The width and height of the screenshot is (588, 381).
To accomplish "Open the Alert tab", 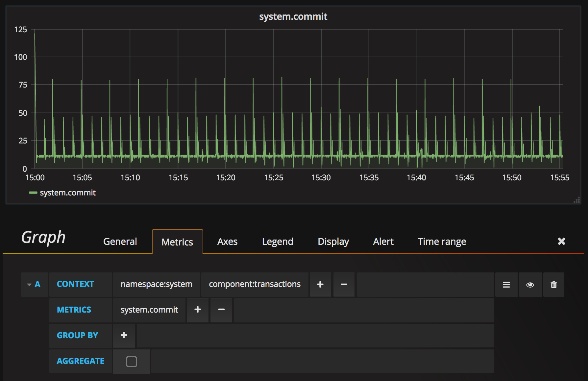I will (383, 241).
